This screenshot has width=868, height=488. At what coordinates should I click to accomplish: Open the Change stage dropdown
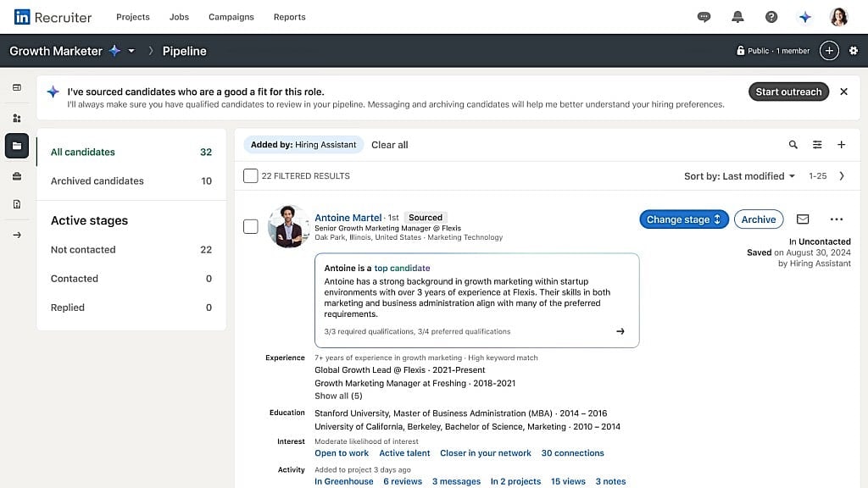point(683,219)
